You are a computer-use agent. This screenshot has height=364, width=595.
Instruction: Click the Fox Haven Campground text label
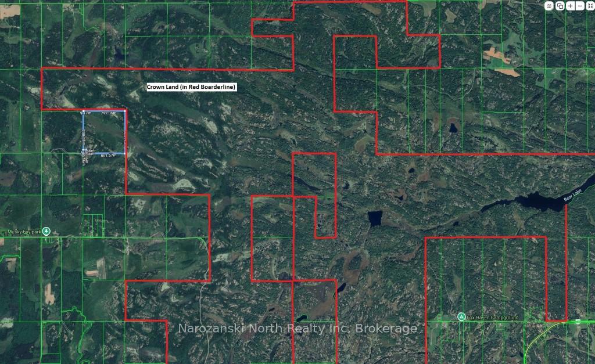[x=491, y=318]
